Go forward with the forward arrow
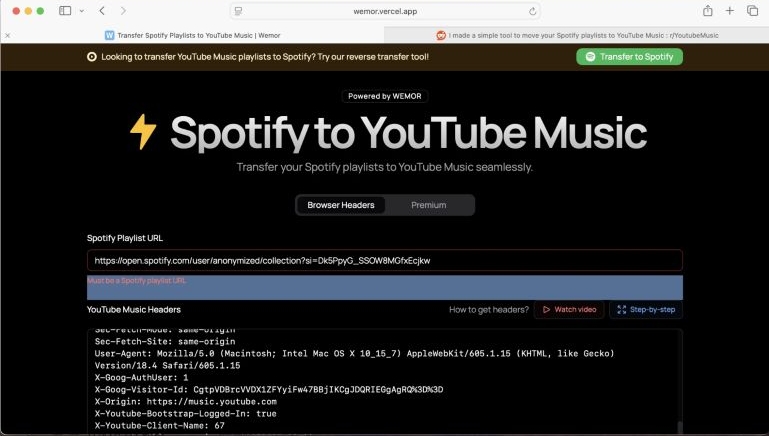 pos(123,11)
